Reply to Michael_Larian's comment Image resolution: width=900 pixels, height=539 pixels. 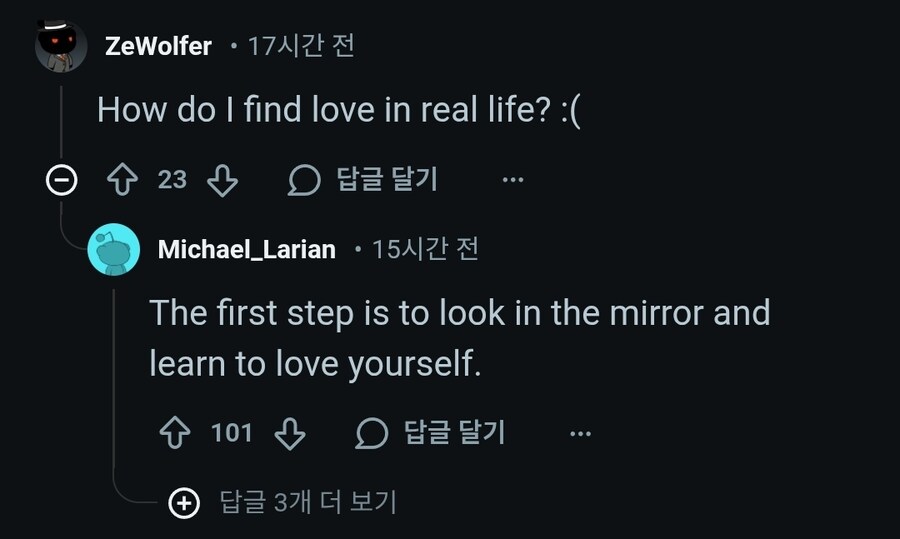pos(431,433)
